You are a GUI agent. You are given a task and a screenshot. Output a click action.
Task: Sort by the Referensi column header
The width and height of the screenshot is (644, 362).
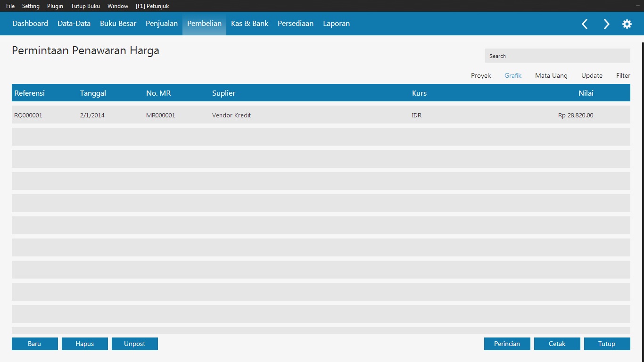(x=30, y=93)
